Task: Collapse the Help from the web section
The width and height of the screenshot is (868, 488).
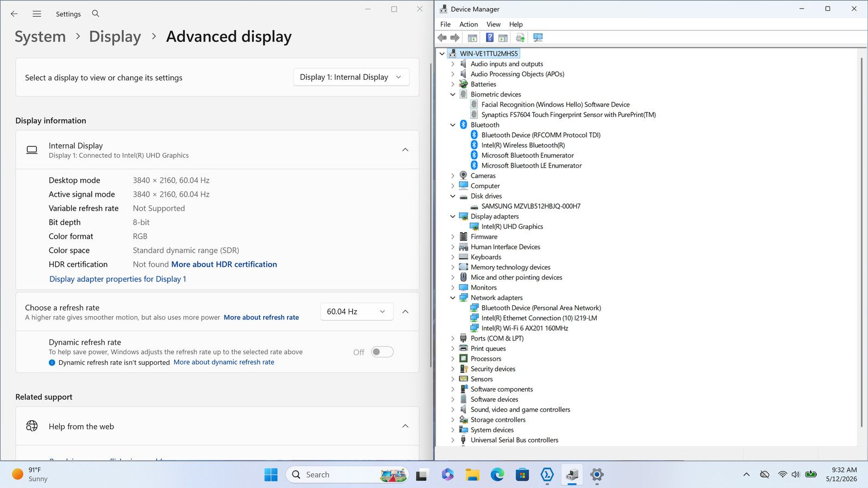Action: pos(405,426)
